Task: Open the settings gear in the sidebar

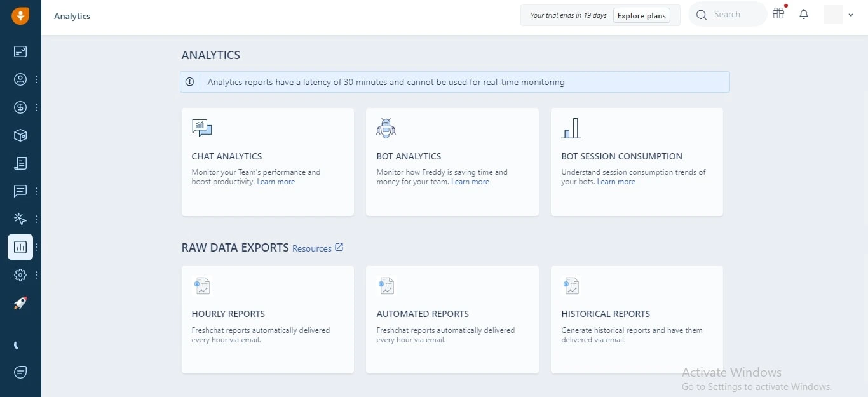Action: click(20, 275)
